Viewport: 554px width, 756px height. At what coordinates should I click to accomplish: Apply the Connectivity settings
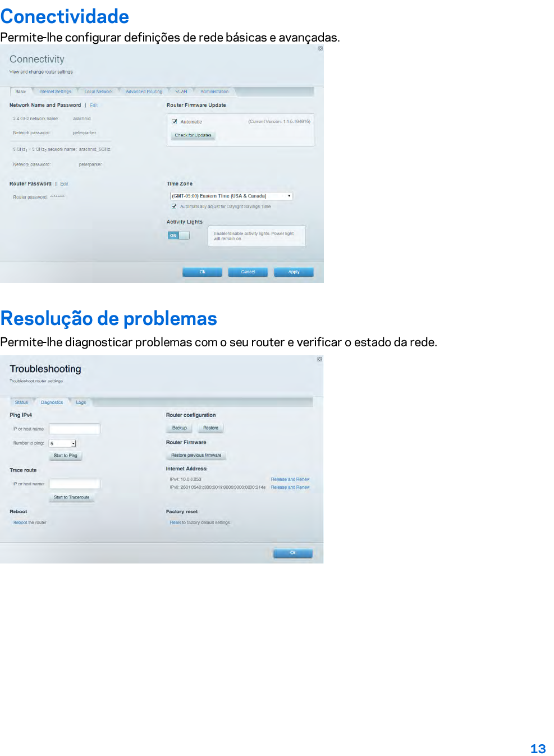pos(294,272)
